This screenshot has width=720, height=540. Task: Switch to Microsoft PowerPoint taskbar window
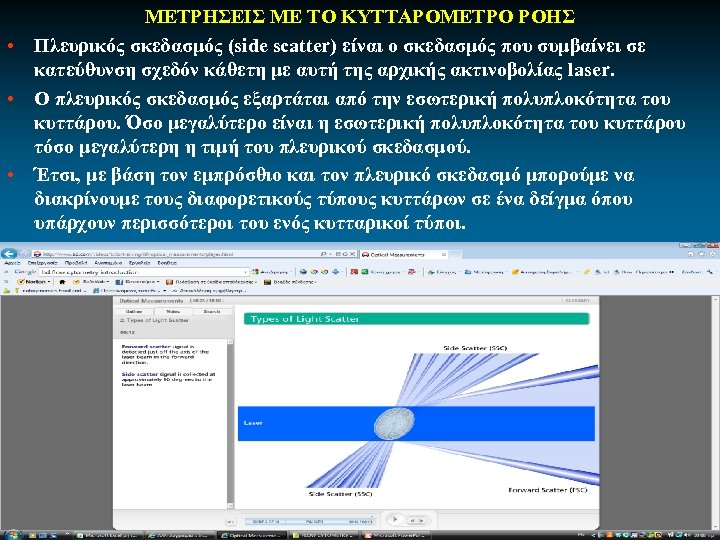[395, 535]
